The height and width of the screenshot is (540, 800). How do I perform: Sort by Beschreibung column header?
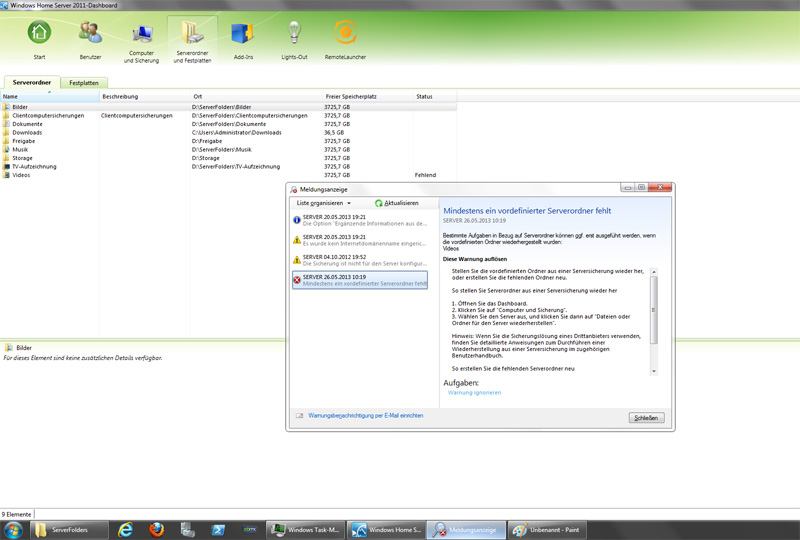click(145, 96)
